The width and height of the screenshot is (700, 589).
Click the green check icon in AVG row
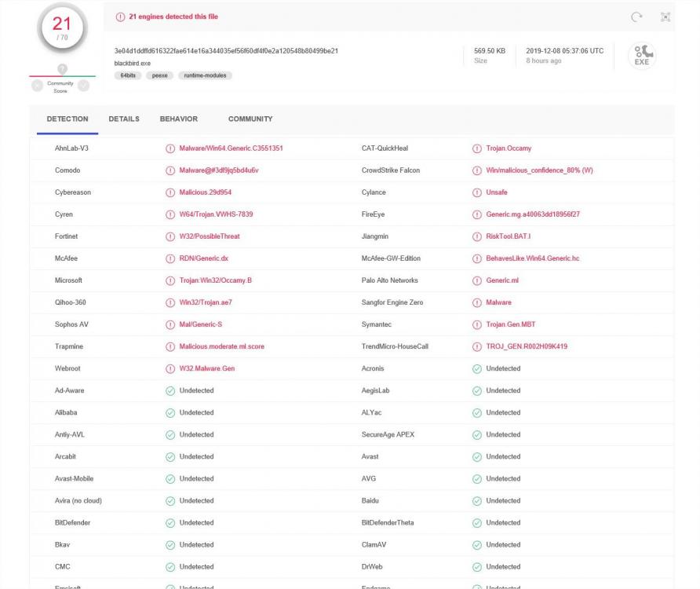click(477, 479)
